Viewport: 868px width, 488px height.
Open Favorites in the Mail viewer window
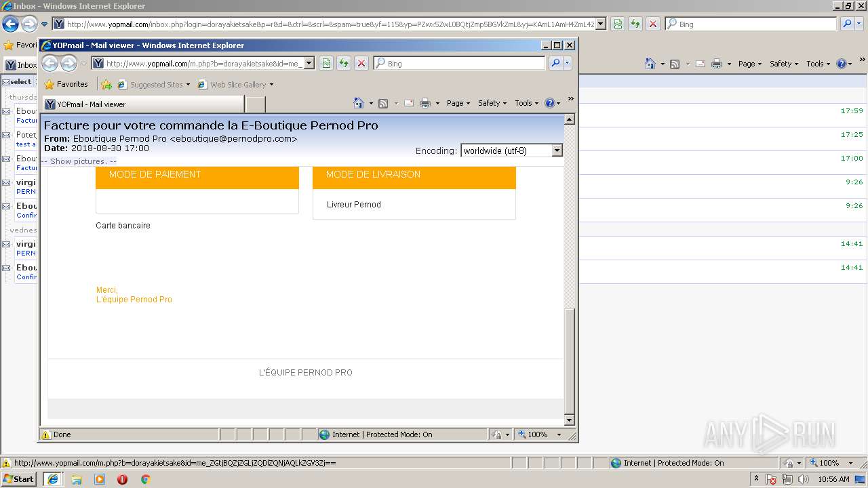[66, 85]
